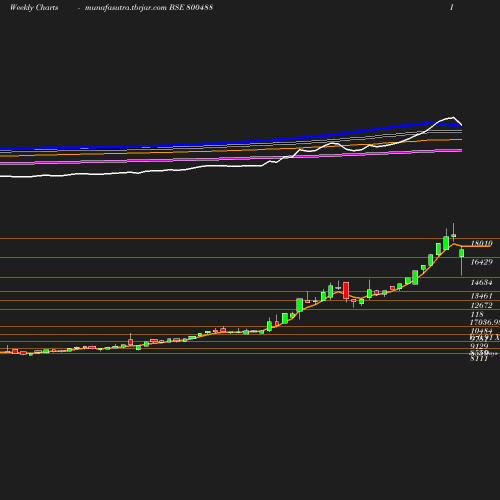Click the "Weekly Charts" title text
Viewport: 500px width, 500px height.
click(x=34, y=8)
